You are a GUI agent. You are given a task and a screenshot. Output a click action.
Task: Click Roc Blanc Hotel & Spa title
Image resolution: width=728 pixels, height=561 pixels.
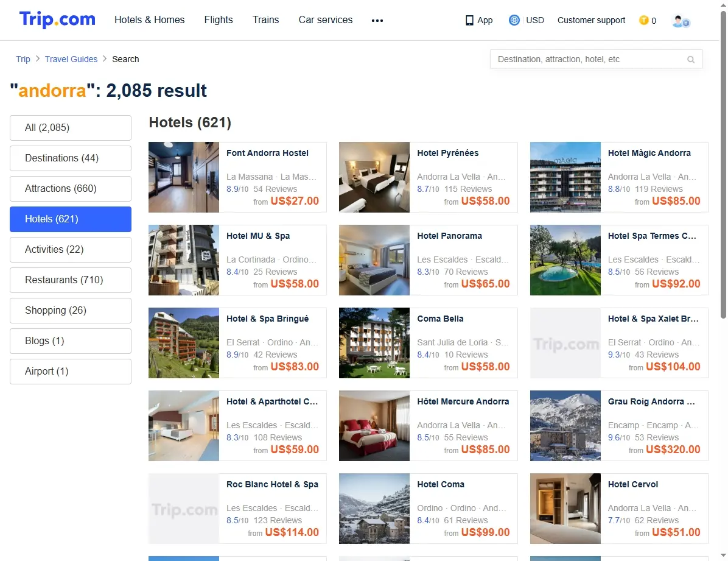pos(273,484)
